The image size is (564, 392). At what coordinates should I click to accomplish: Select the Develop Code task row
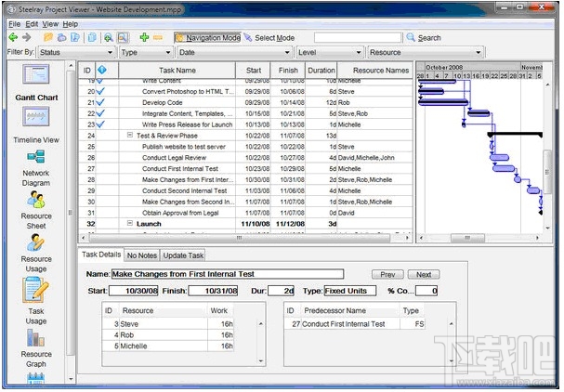click(245, 102)
